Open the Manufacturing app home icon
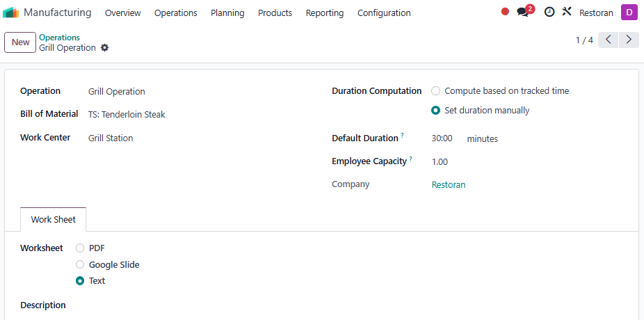 [10, 13]
